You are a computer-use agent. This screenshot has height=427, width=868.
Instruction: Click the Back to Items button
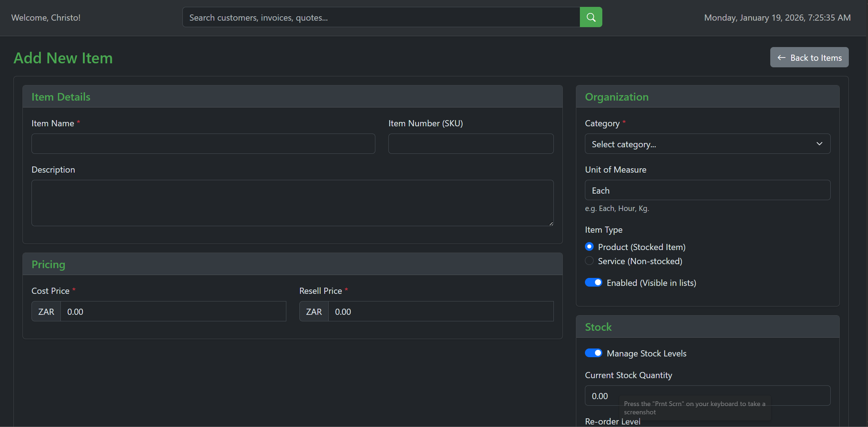[x=809, y=58]
